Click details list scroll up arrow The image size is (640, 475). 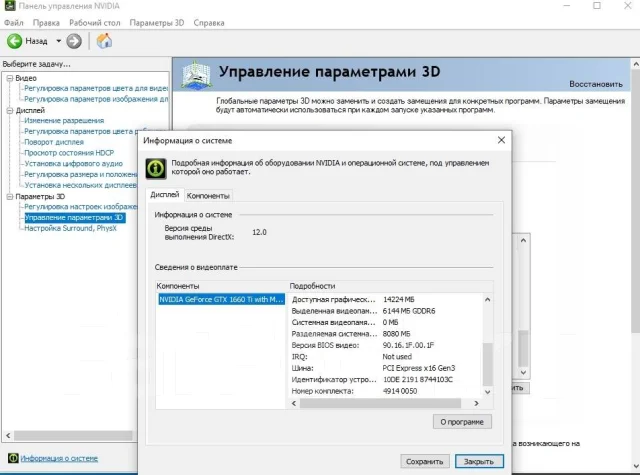click(x=487, y=300)
